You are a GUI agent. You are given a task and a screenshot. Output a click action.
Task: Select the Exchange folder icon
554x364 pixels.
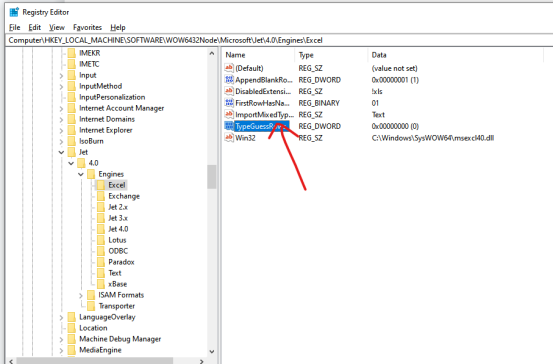(x=101, y=196)
